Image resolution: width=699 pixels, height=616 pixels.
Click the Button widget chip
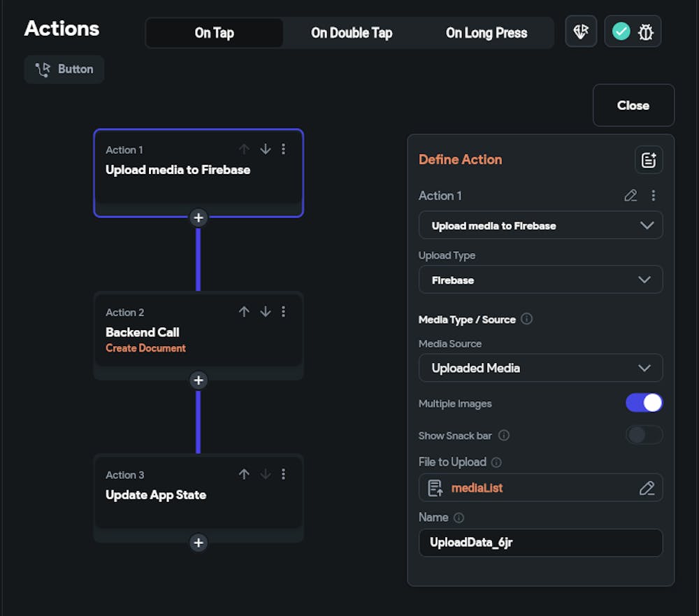[x=64, y=69]
